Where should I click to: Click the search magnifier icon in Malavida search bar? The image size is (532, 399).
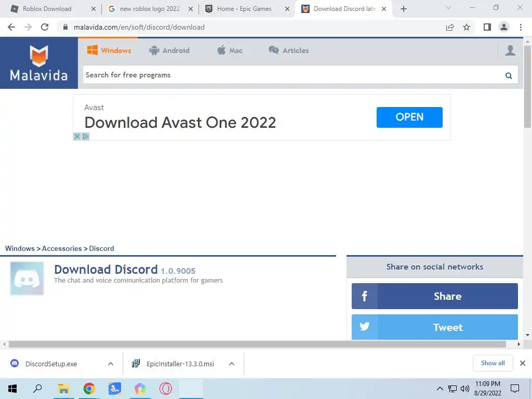(x=508, y=75)
